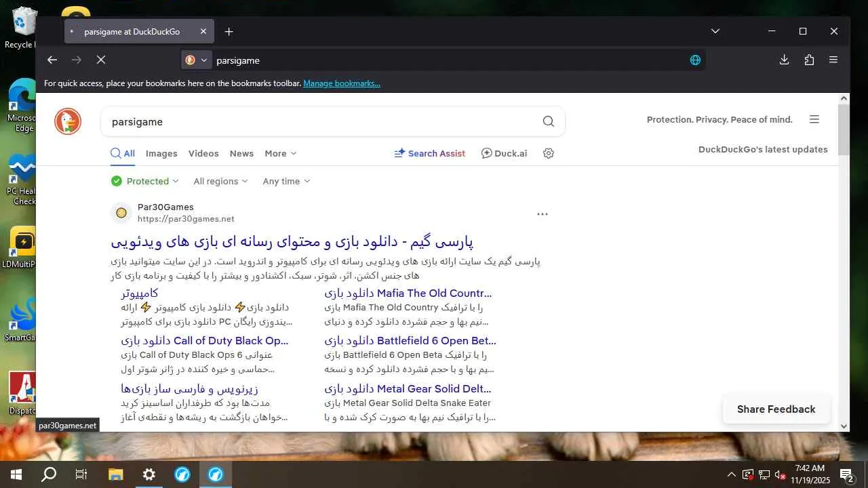Image resolution: width=868 pixels, height=488 pixels.
Task: Switch to the News tab
Action: point(241,153)
